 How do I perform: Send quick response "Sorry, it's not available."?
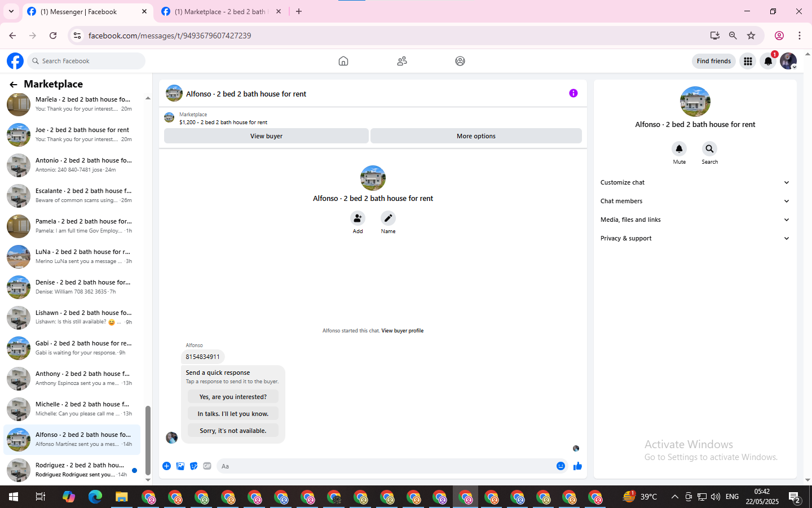(233, 431)
